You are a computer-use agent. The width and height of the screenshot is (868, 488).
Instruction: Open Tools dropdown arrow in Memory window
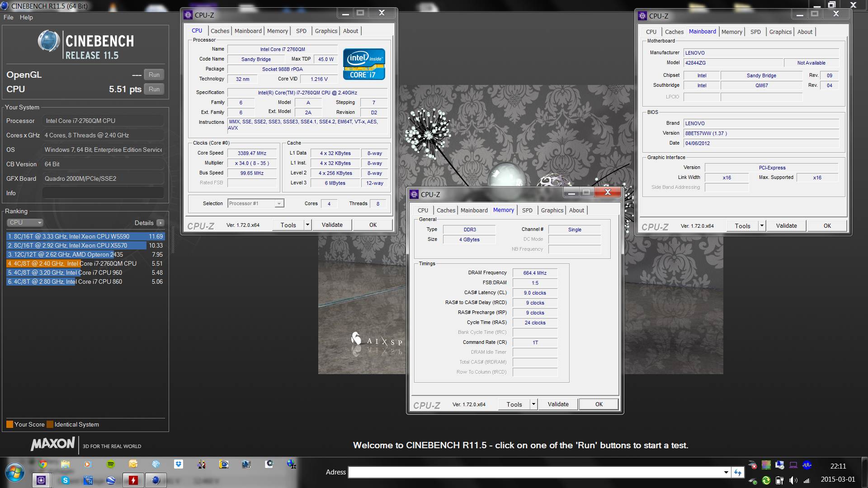[x=533, y=404]
